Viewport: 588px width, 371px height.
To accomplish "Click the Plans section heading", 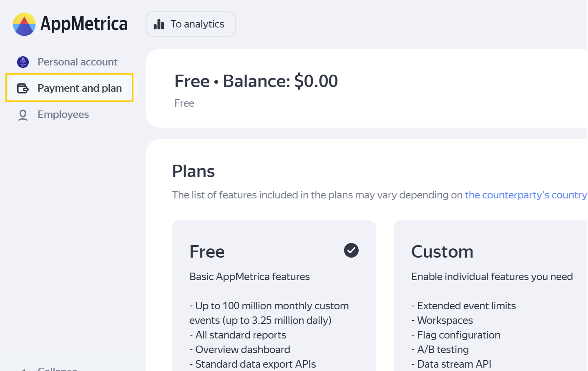I will pyautogui.click(x=193, y=171).
